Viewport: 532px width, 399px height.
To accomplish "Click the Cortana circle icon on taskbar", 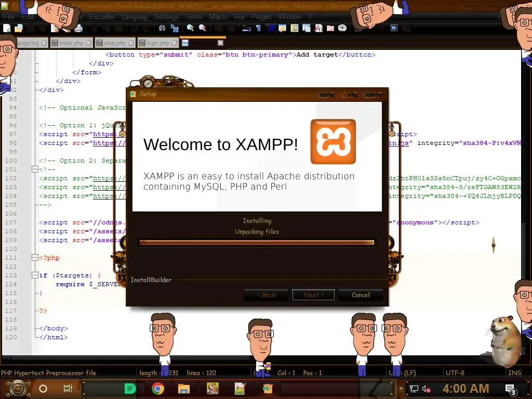I will pyautogui.click(x=43, y=389).
